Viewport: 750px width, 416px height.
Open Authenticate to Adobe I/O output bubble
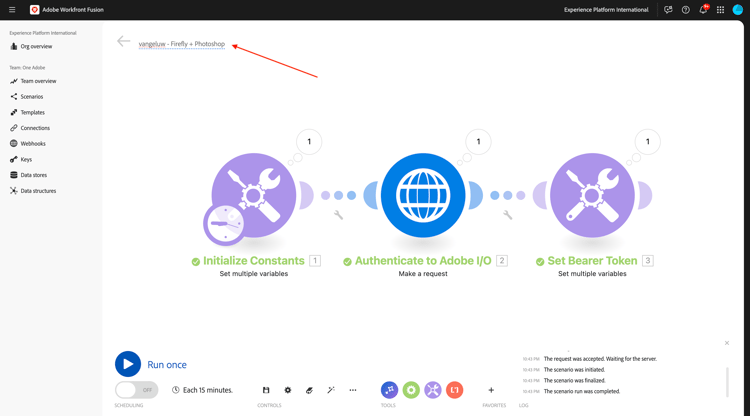[478, 142]
